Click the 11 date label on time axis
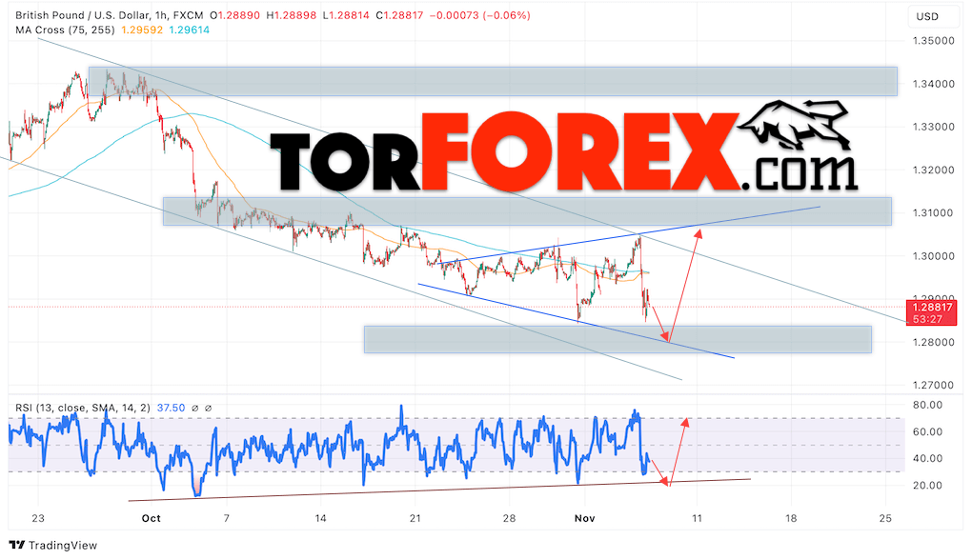The image size is (972, 560). (x=697, y=518)
